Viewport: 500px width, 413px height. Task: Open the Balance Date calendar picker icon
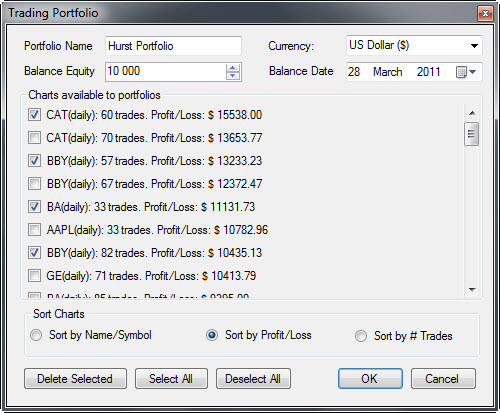(466, 72)
